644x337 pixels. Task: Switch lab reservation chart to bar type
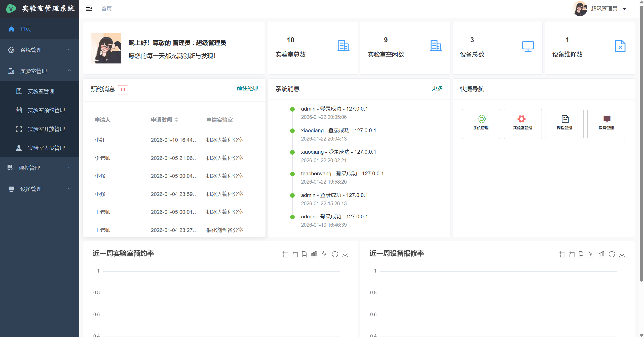pyautogui.click(x=314, y=254)
